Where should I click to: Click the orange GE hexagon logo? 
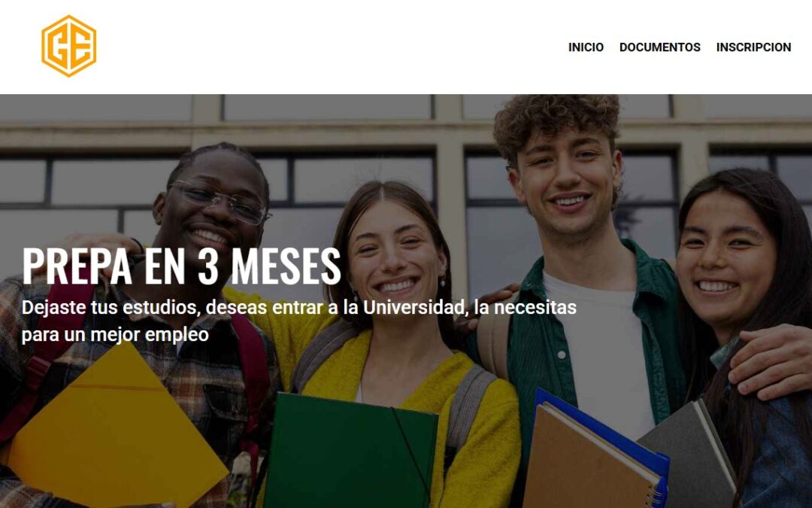click(69, 46)
